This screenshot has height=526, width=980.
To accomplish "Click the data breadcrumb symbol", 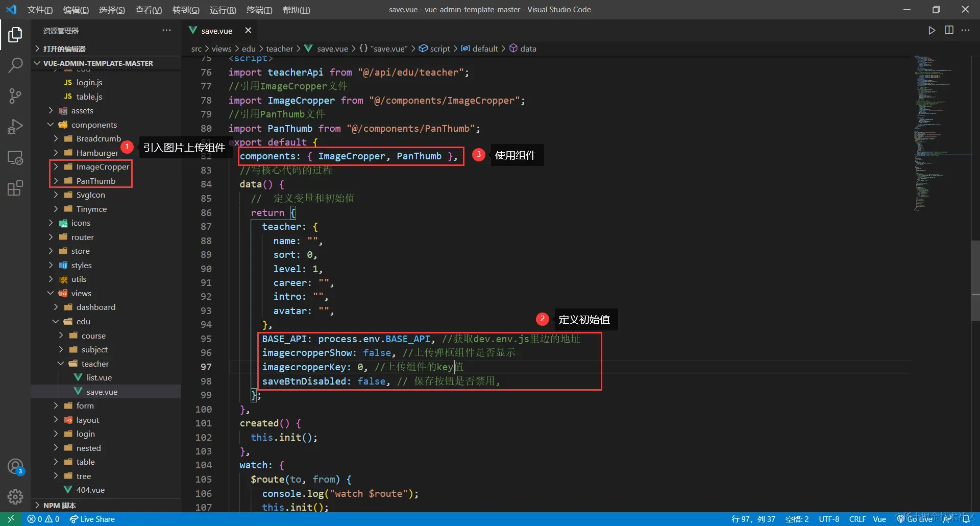I will (x=523, y=49).
